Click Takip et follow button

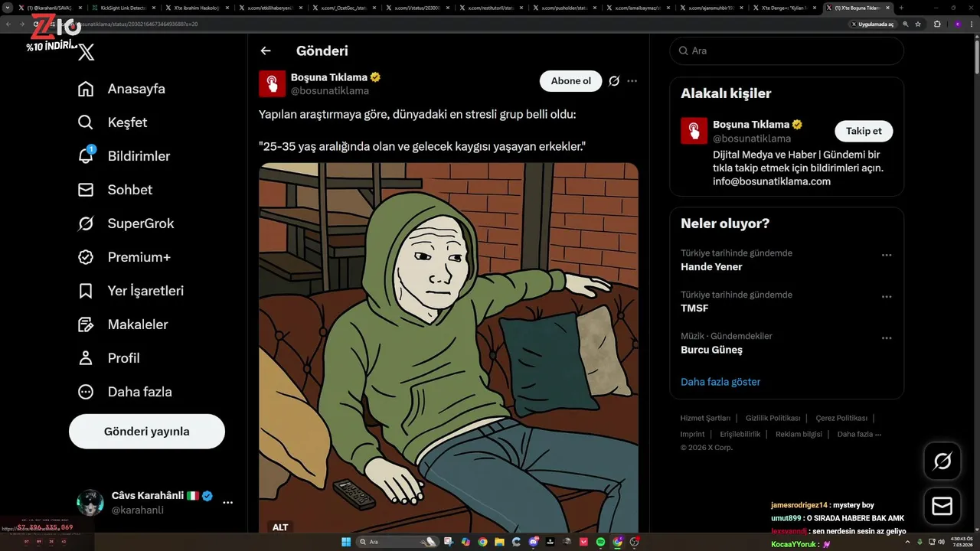[x=864, y=131]
